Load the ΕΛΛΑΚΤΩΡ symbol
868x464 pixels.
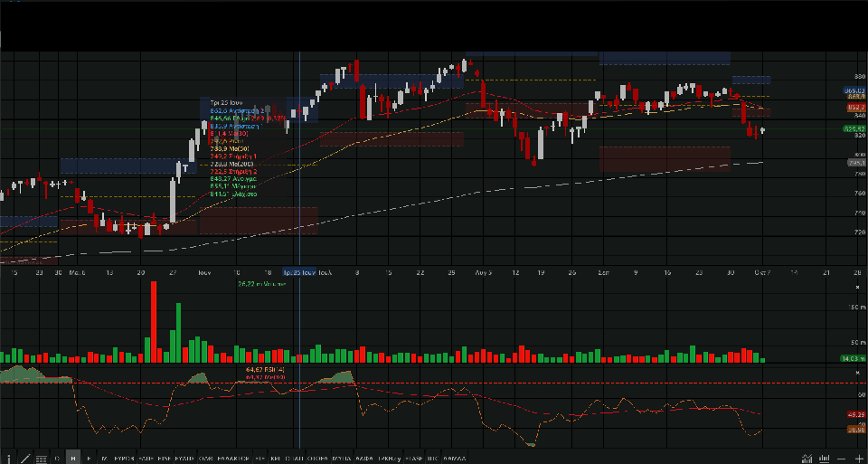(235, 459)
